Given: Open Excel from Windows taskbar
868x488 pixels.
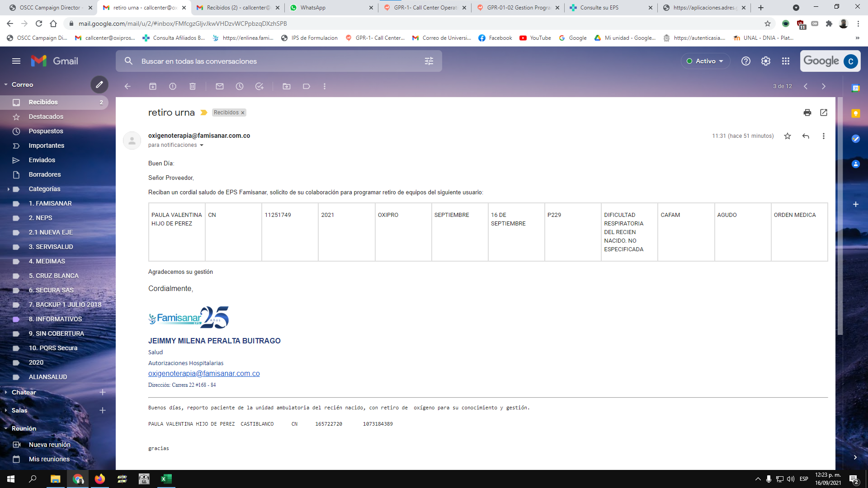Looking at the screenshot, I should tap(166, 479).
